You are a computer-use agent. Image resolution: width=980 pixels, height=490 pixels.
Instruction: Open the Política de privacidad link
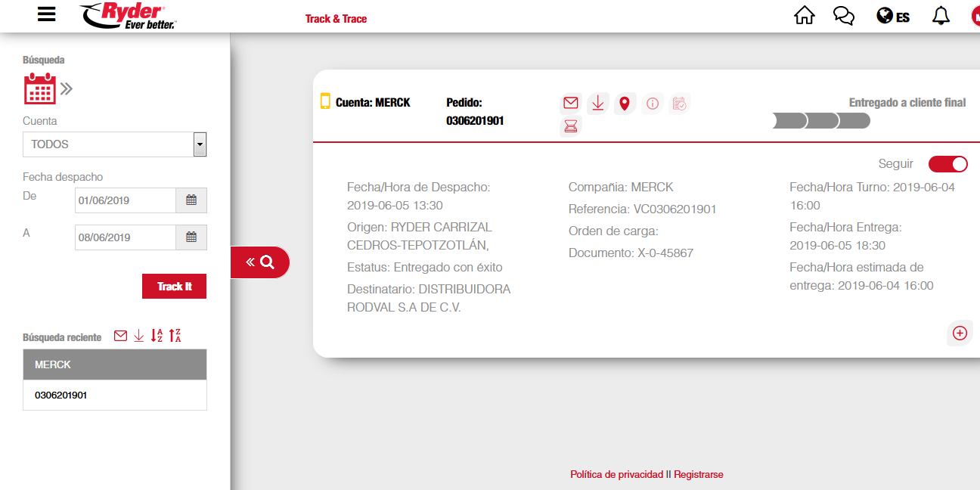616,475
